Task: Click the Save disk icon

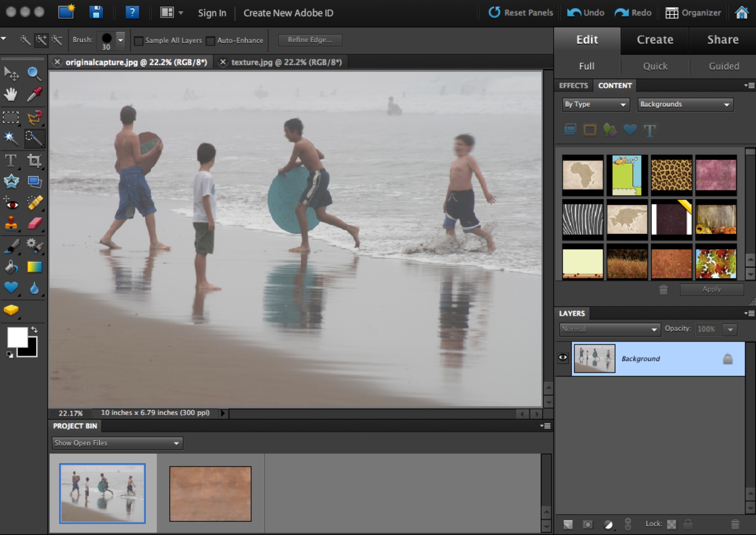Action: point(96,12)
